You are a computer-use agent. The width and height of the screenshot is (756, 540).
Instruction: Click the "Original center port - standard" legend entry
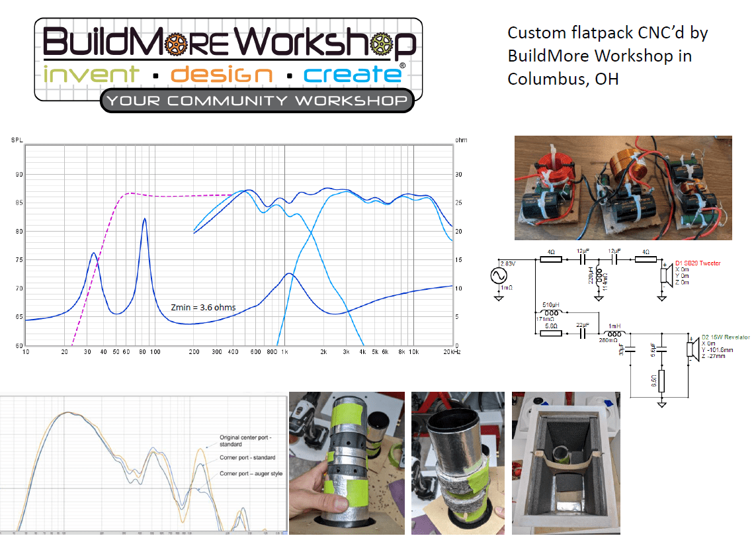[245, 441]
